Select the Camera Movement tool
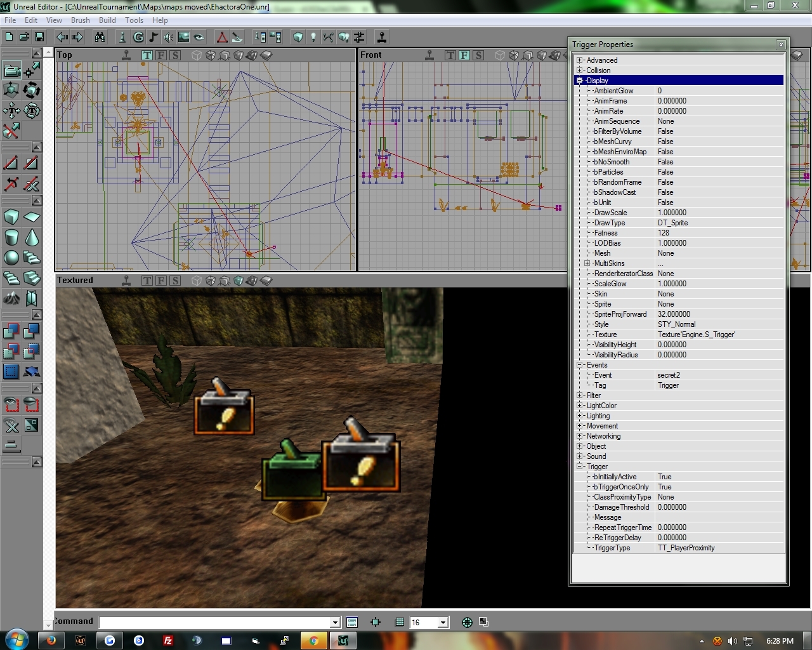The image size is (812, 650). (11, 69)
